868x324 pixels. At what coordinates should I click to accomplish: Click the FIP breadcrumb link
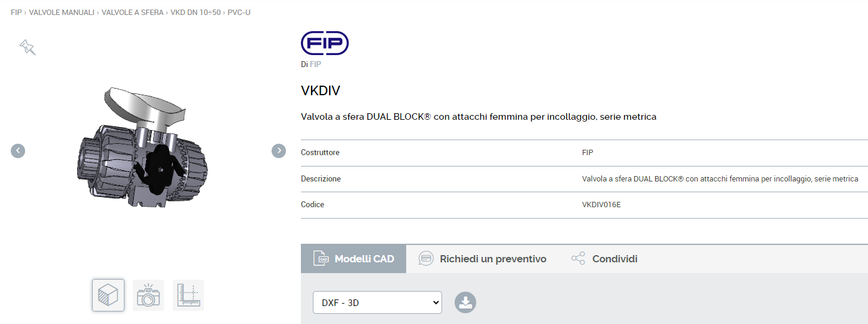coord(16,12)
